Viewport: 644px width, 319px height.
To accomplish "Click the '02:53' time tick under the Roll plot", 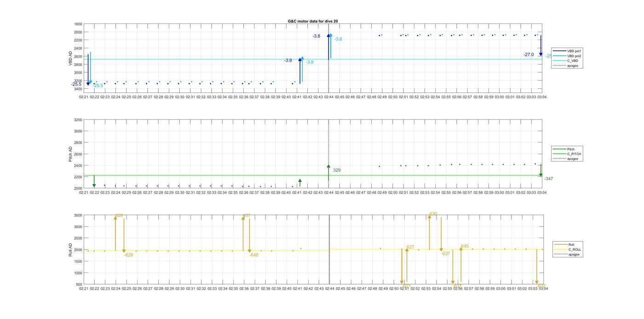I will coord(426,289).
